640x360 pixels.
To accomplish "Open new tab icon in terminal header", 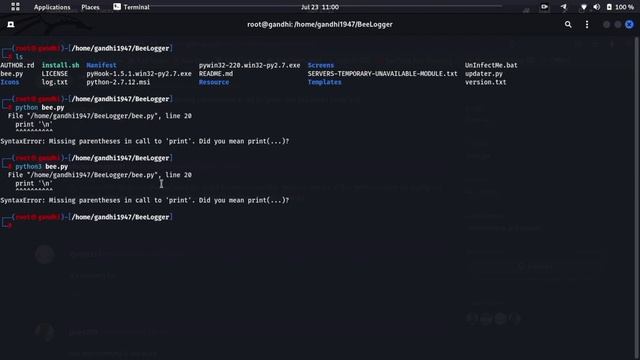I will (x=11, y=24).
